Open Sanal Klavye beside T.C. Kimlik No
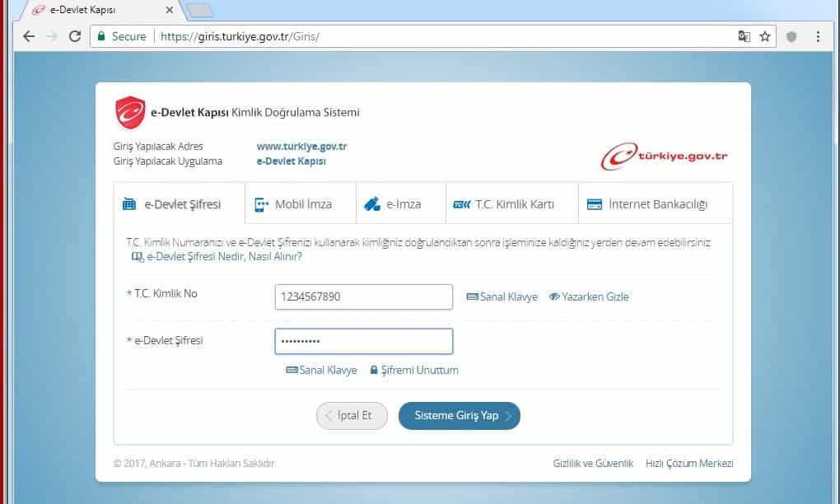Viewport: 840px width, 504px height. point(502,296)
